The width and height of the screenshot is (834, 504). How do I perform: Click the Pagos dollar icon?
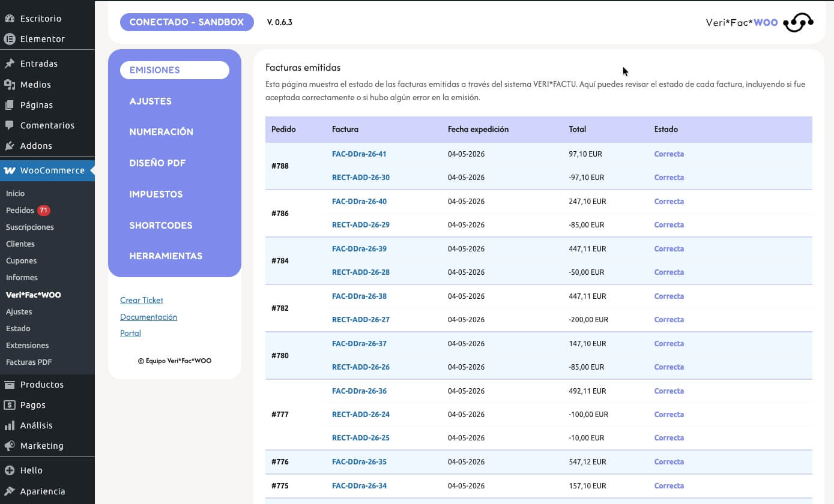[x=10, y=405]
